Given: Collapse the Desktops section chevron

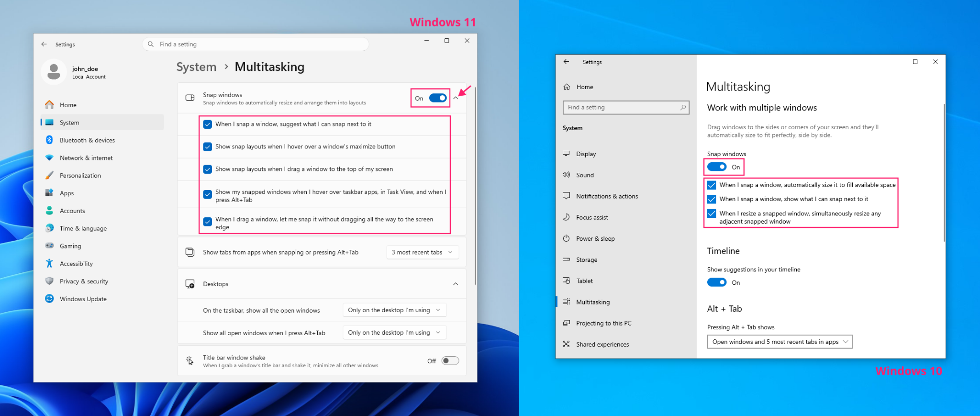Looking at the screenshot, I should coord(456,284).
